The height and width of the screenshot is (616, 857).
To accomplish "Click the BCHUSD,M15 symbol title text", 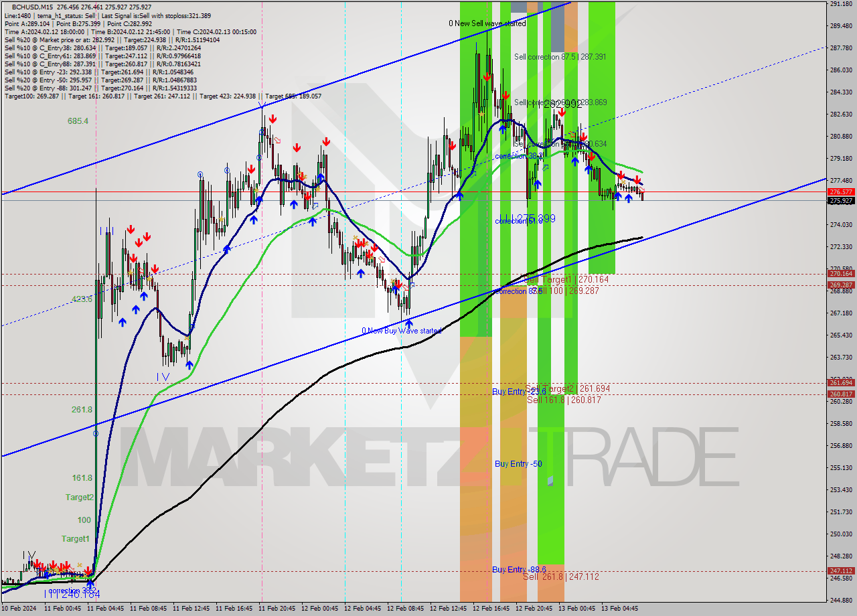I will tap(32, 6).
